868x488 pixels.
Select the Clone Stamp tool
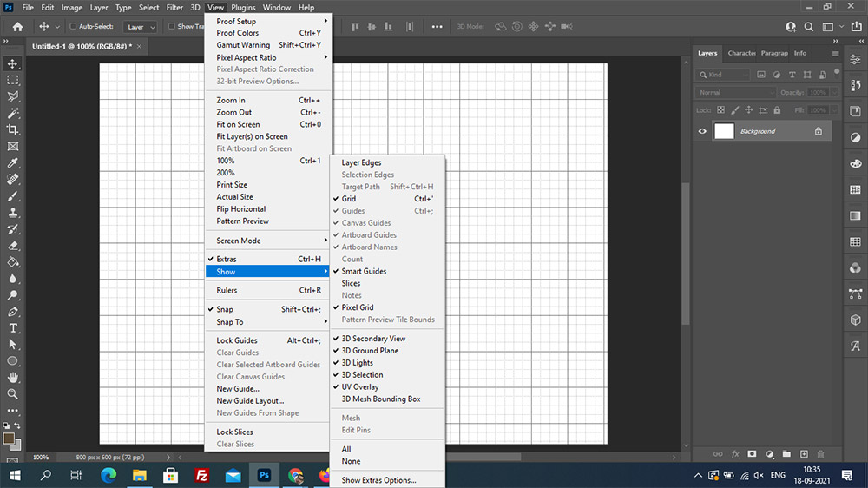12,213
